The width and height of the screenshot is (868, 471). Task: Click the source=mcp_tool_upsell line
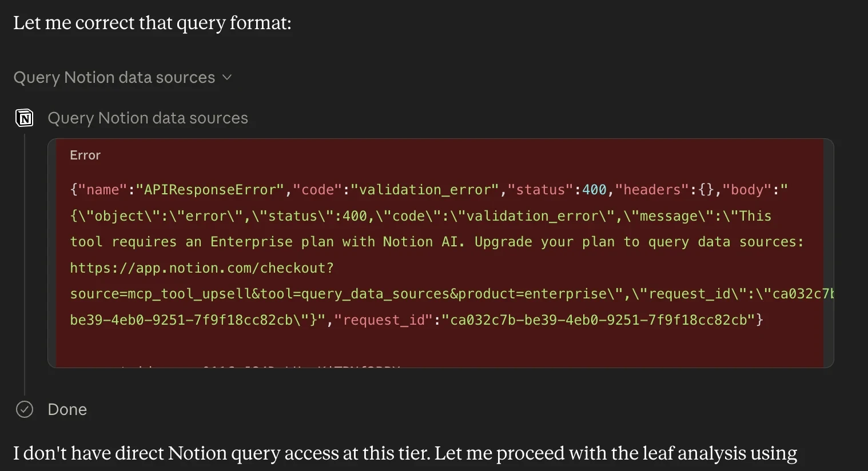pyautogui.click(x=452, y=294)
